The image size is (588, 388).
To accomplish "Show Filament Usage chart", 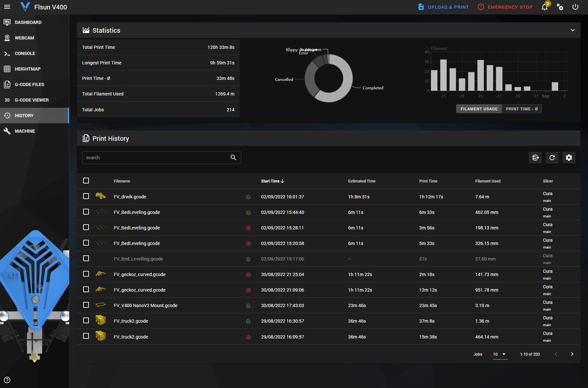I will coord(479,109).
